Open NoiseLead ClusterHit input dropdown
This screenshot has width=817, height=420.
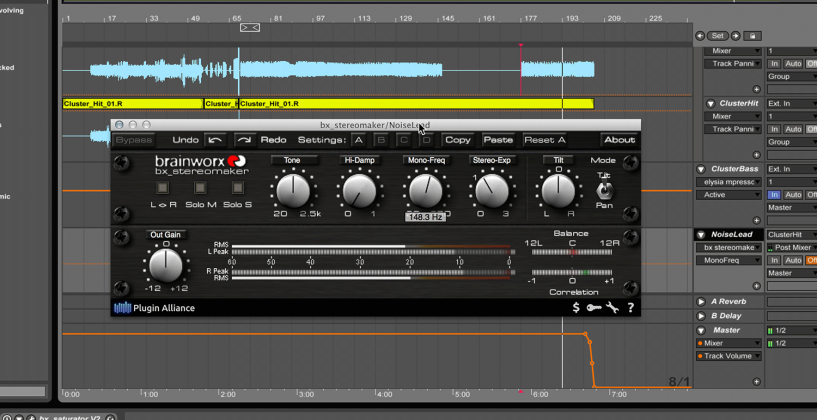tap(792, 234)
